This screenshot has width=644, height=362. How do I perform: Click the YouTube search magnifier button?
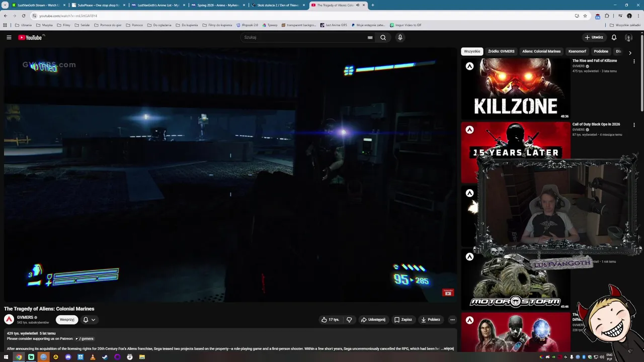[x=383, y=37]
